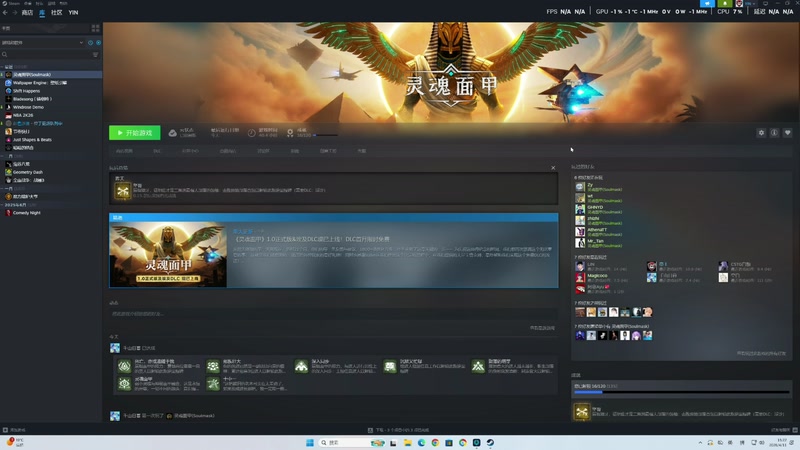
Task: Click the green 开始游戏 play button
Action: [135, 133]
